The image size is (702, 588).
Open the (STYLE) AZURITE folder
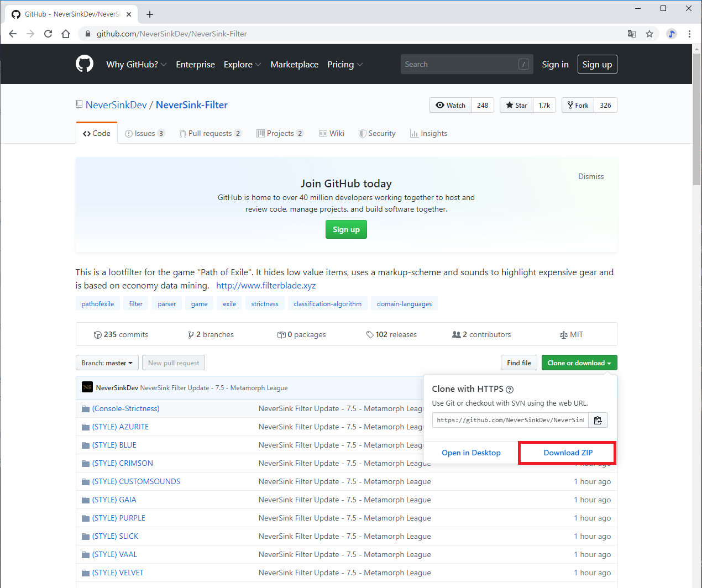(x=120, y=427)
